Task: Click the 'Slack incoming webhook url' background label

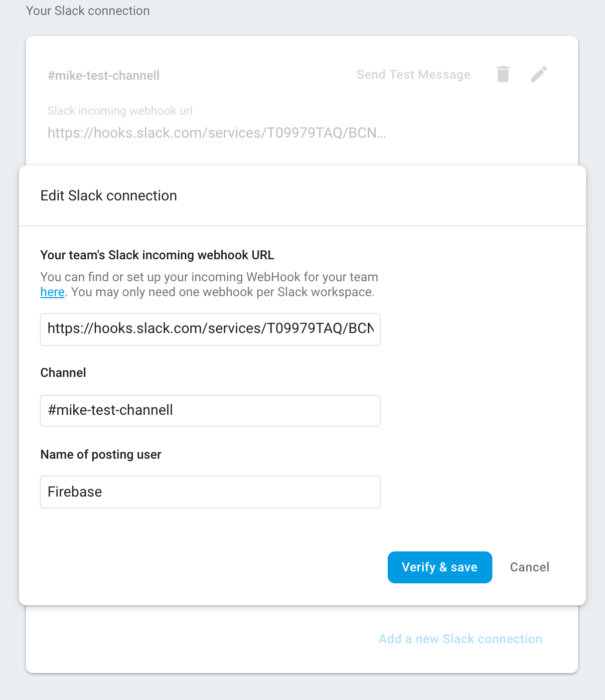Action: (x=120, y=111)
